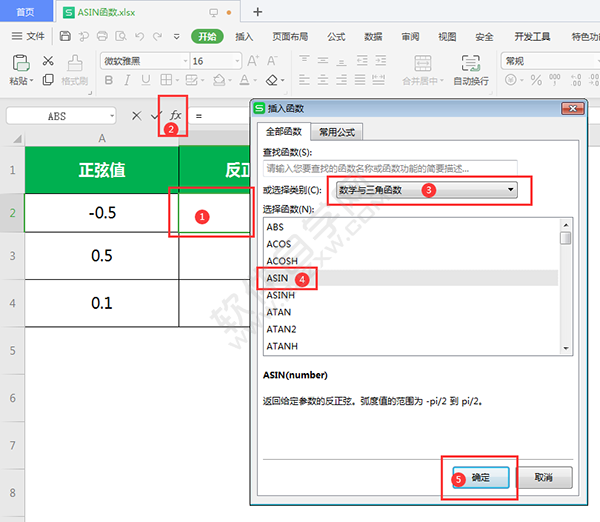Switch to the 数据 ribbon tab

coord(373,37)
